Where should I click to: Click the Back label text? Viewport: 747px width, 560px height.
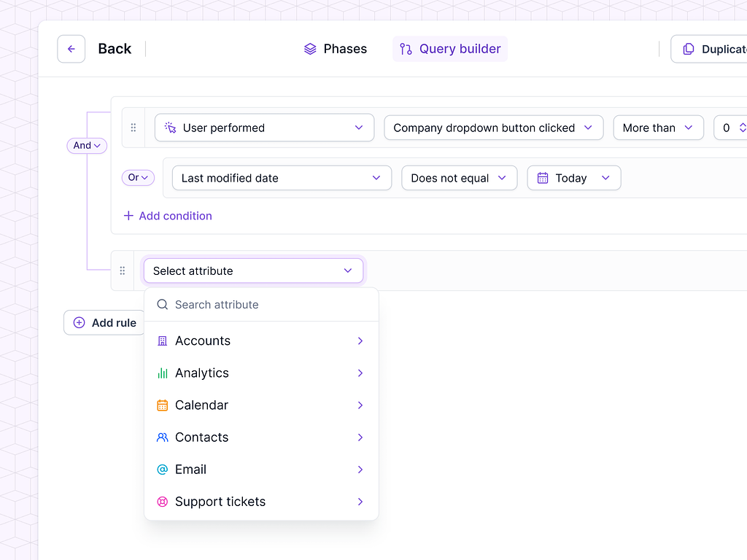(115, 49)
